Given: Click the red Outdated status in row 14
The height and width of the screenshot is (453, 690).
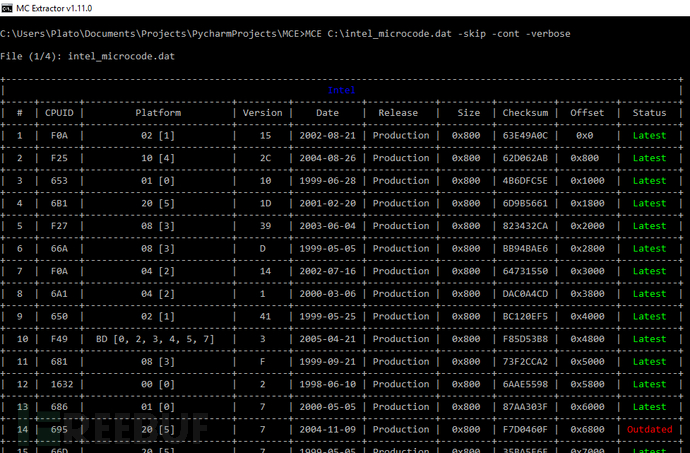Looking at the screenshot, I should [x=649, y=429].
